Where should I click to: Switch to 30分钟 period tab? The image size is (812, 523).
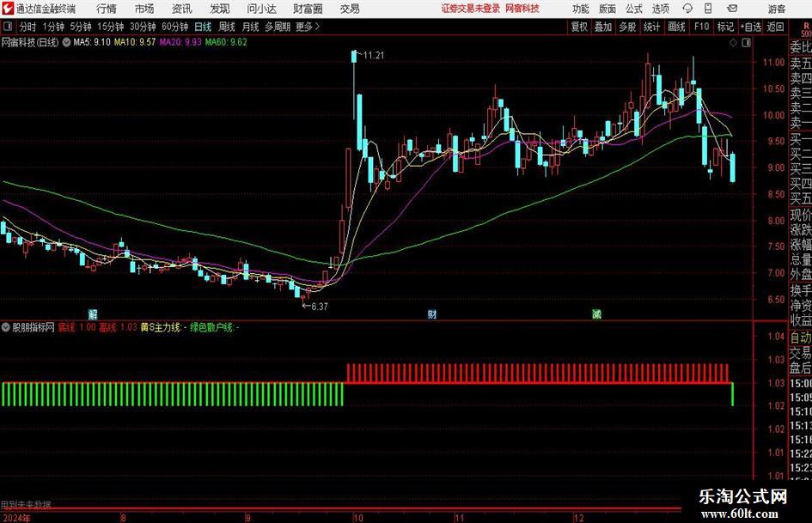click(143, 27)
